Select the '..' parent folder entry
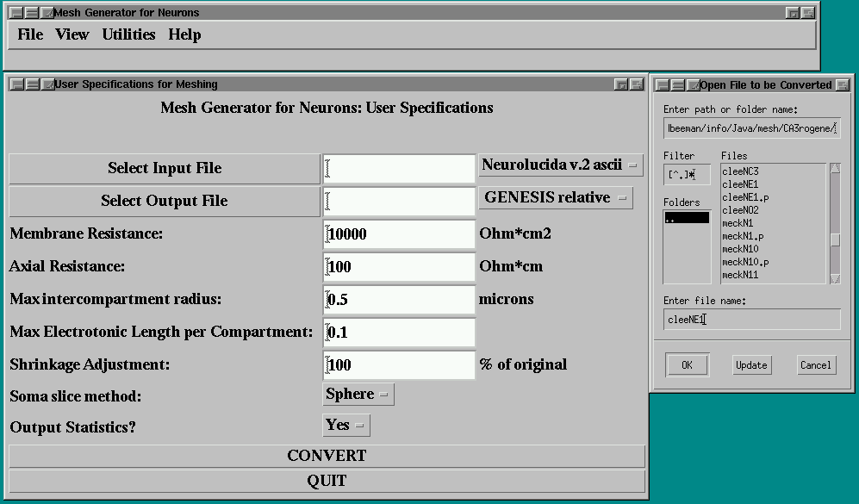 [x=687, y=218]
